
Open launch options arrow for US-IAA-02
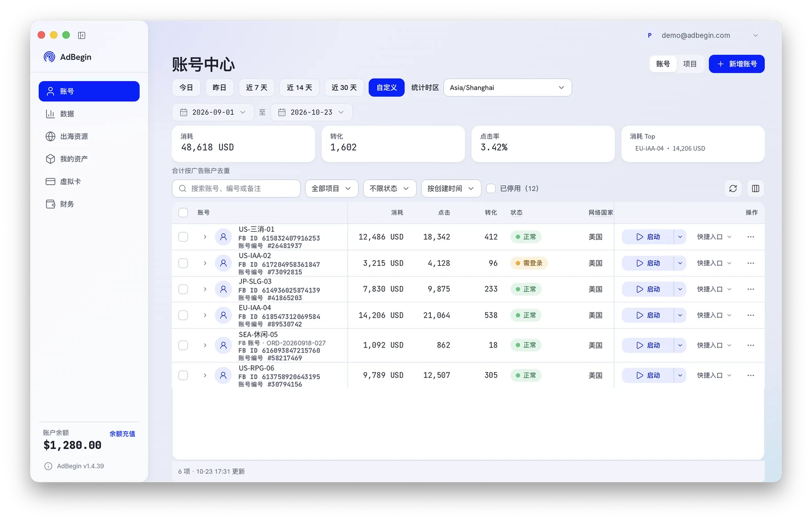click(680, 263)
